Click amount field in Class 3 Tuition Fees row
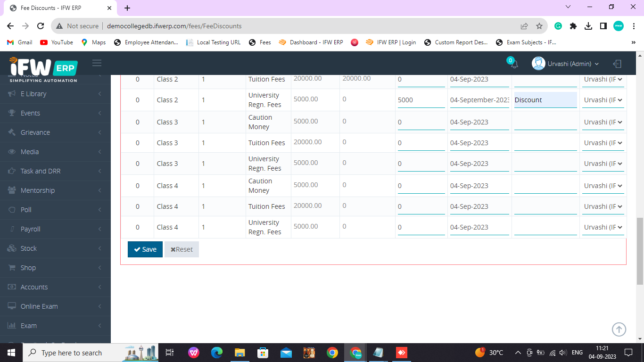 [x=421, y=143]
